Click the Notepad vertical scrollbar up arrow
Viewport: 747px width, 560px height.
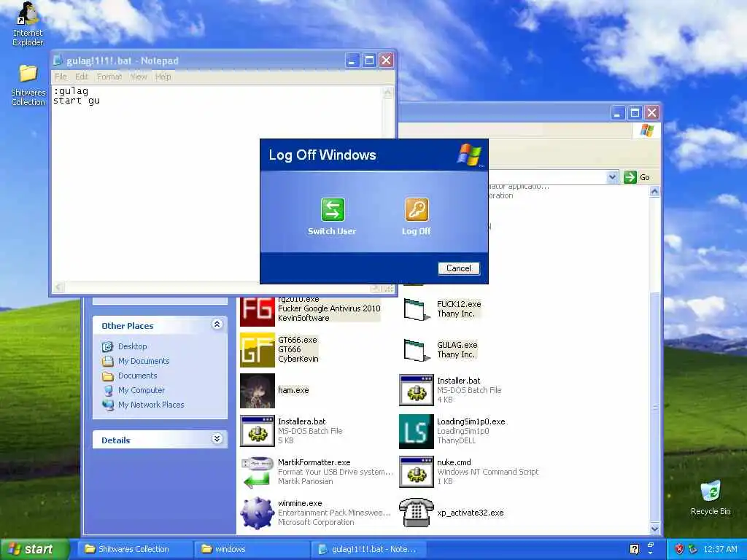(388, 93)
